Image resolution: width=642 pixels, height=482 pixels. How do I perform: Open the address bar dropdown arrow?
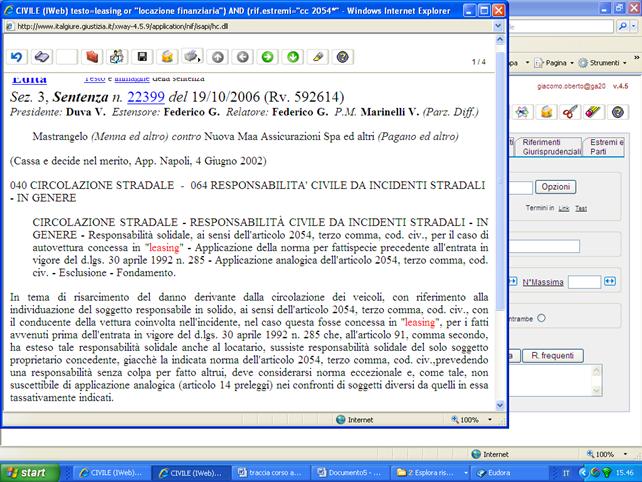(498, 26)
